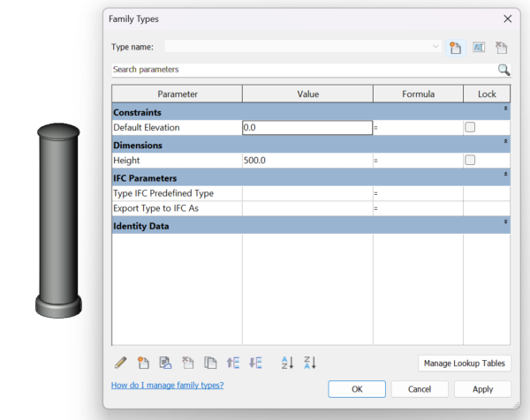Click the Height value field 500.0

point(307,161)
